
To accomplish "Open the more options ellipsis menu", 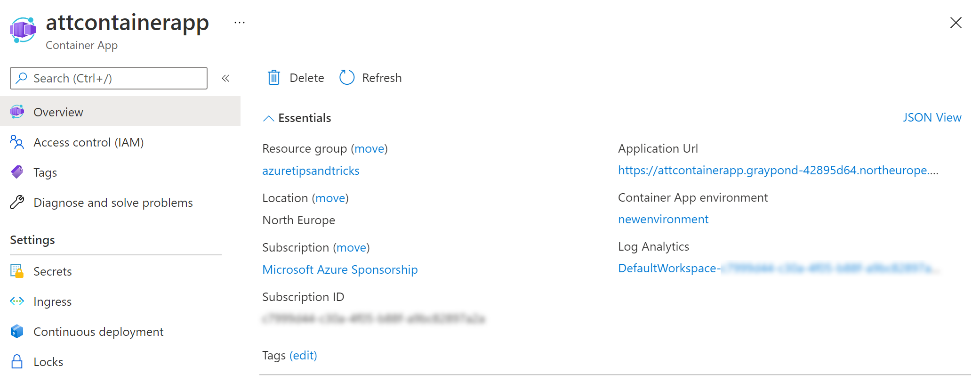I will tap(240, 23).
